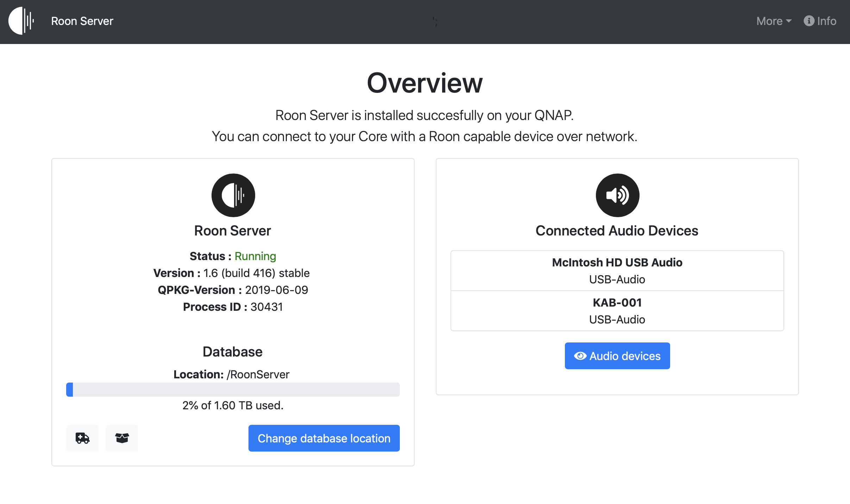Open the Audio devices button
Screen dimensions: 850x504
tap(617, 356)
